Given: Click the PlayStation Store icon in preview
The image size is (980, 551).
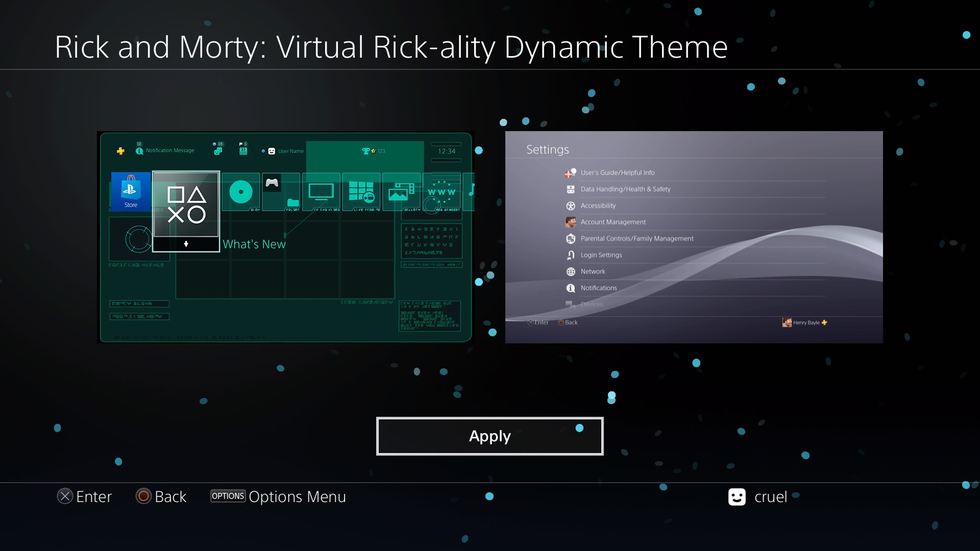Looking at the screenshot, I should click(x=131, y=191).
